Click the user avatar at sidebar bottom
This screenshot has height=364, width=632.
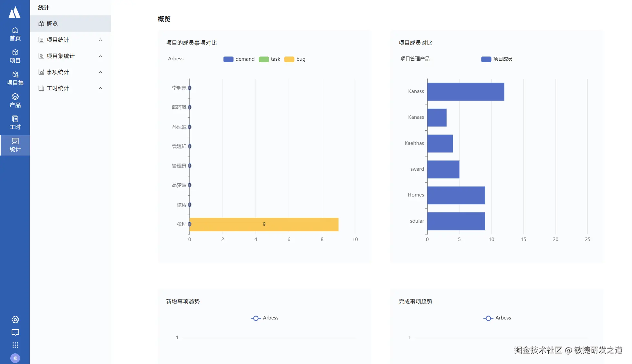point(15,358)
